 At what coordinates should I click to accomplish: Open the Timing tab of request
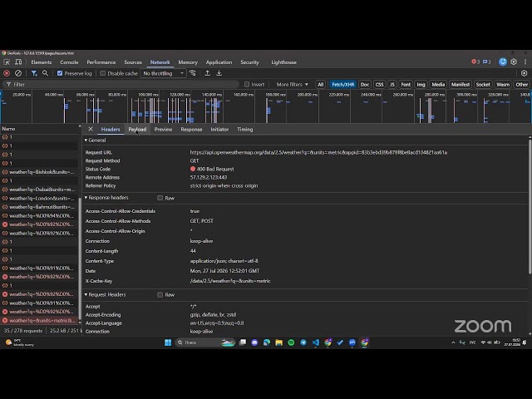[245, 130]
